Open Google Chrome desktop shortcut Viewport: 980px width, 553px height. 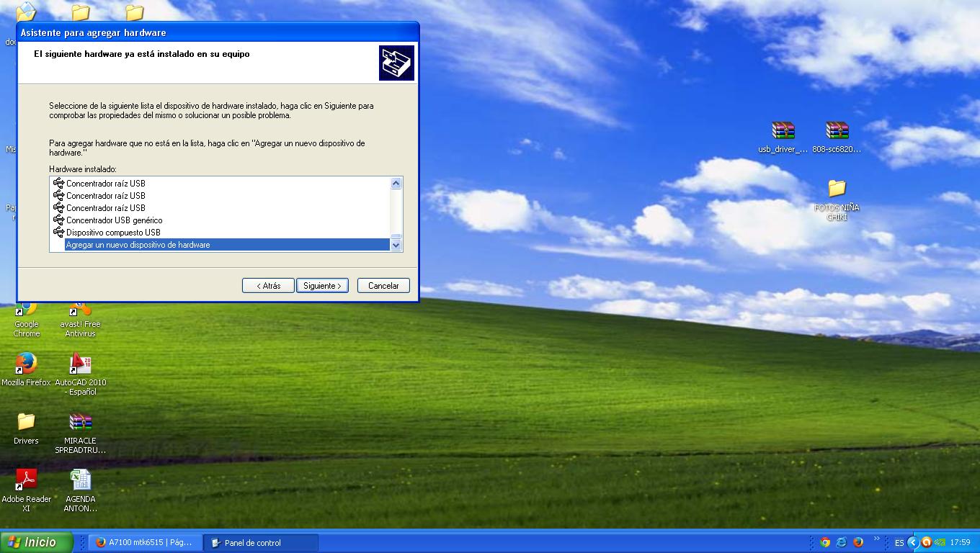(27, 319)
